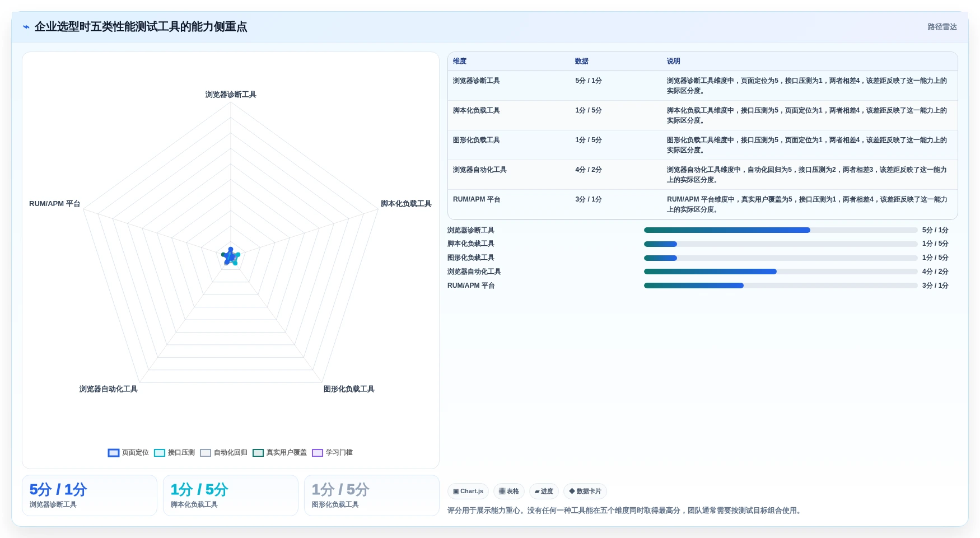
Task: Click the radar axis label 脚本化负载工具
Action: click(x=406, y=204)
